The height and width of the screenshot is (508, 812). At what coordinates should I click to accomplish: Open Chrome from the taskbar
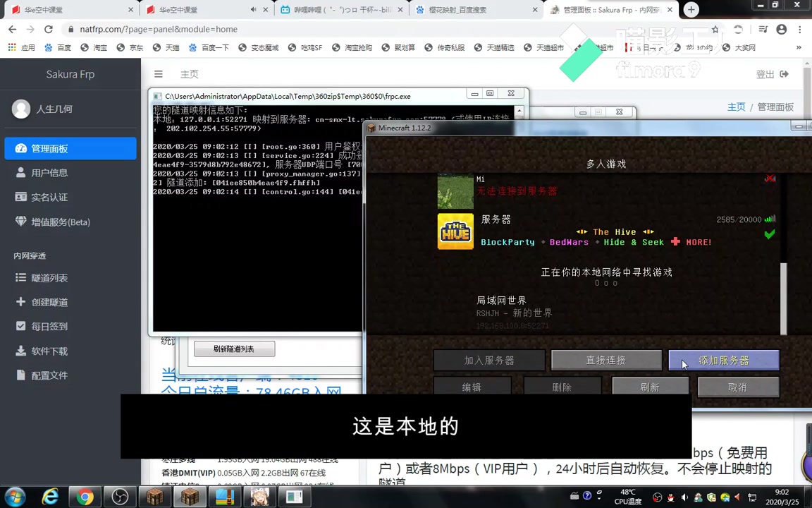(x=85, y=497)
